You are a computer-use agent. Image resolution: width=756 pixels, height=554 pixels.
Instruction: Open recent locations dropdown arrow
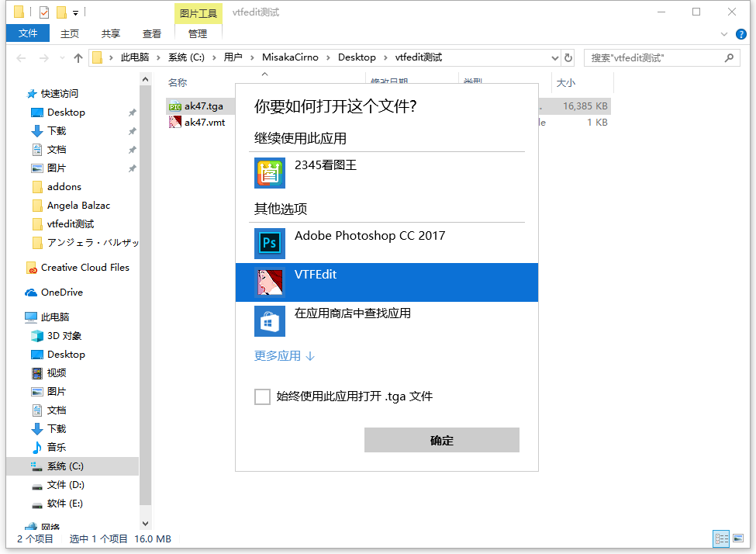click(62, 58)
